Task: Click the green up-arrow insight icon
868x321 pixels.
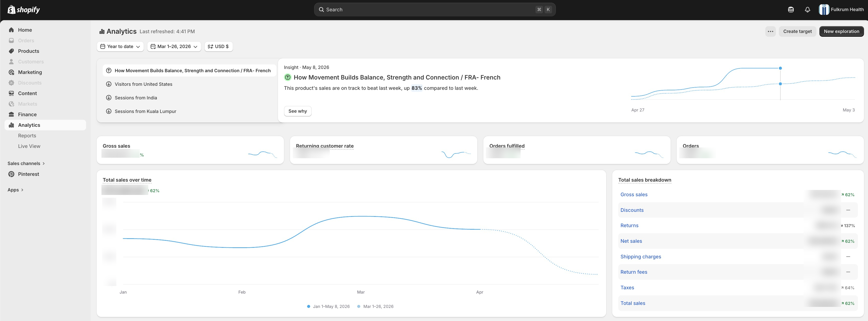Action: tap(287, 77)
